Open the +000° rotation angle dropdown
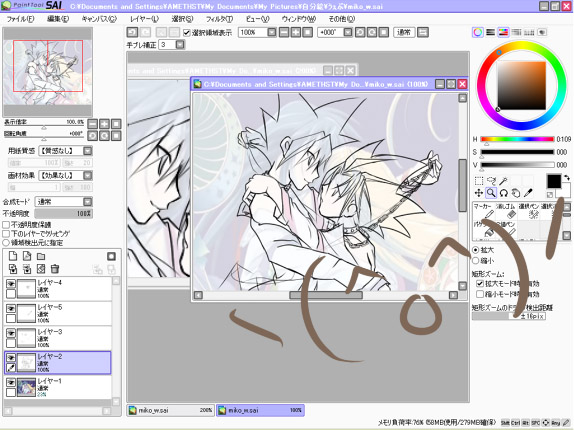The height and width of the screenshot is (430, 574). [348, 32]
